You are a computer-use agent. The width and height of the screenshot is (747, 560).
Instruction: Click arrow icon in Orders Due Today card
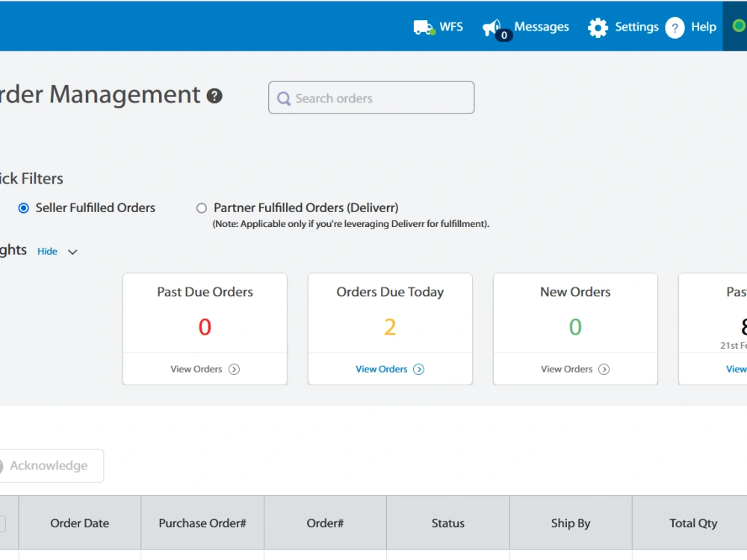point(419,369)
